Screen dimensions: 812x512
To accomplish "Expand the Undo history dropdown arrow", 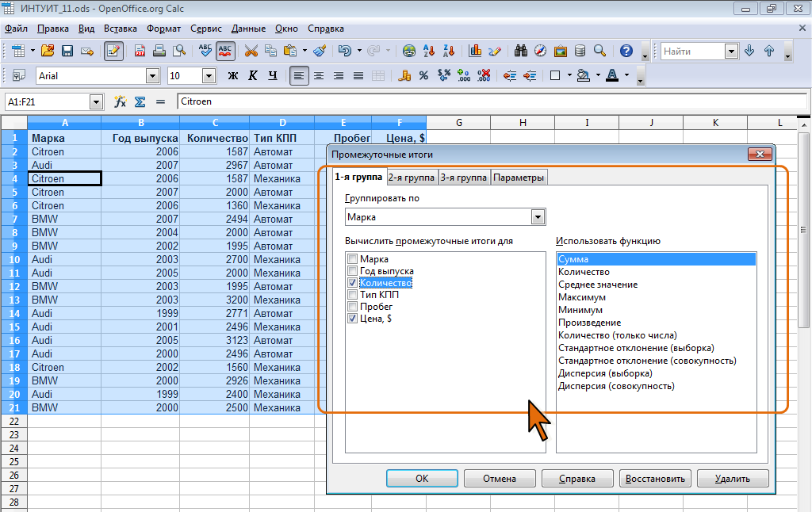I will coord(359,51).
